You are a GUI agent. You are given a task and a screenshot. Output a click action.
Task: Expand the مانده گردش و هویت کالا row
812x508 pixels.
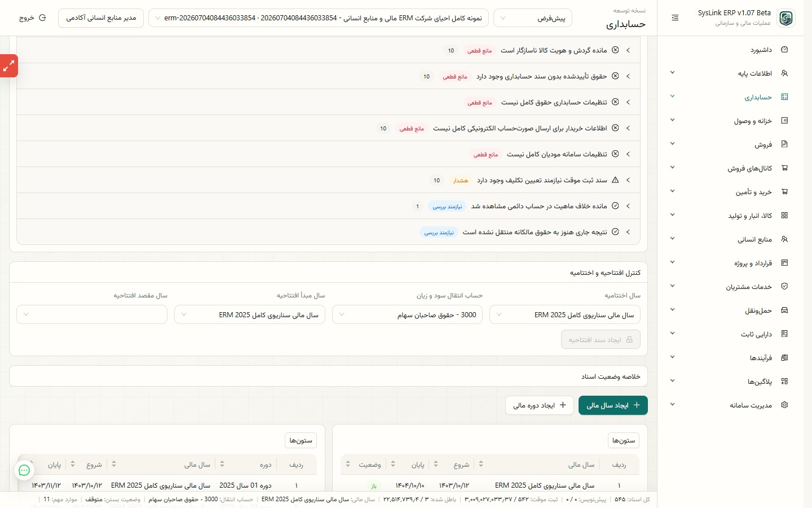tap(628, 50)
